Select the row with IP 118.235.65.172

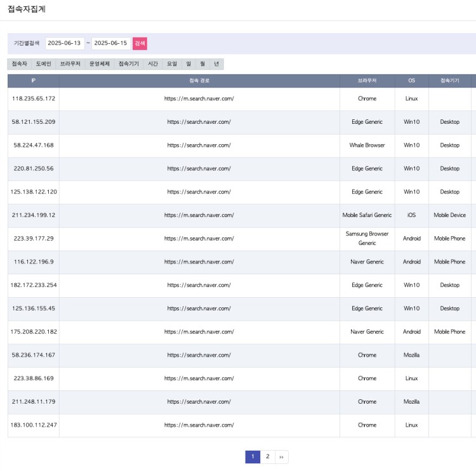33,99
